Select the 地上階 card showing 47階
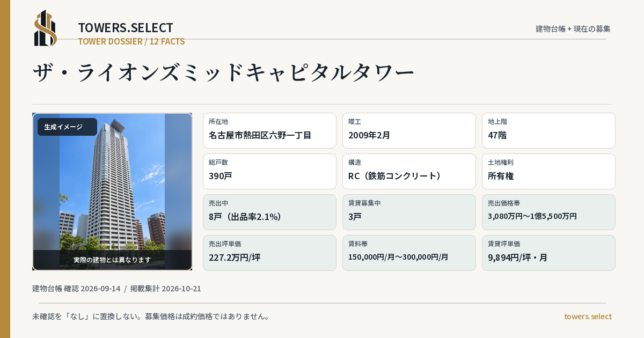The image size is (644, 338). pyautogui.click(x=548, y=130)
